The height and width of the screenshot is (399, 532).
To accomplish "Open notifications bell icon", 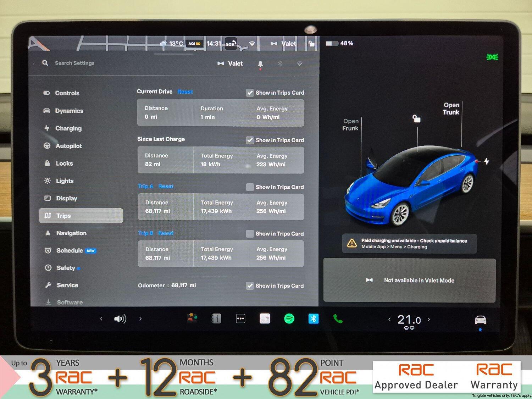I will [x=260, y=64].
